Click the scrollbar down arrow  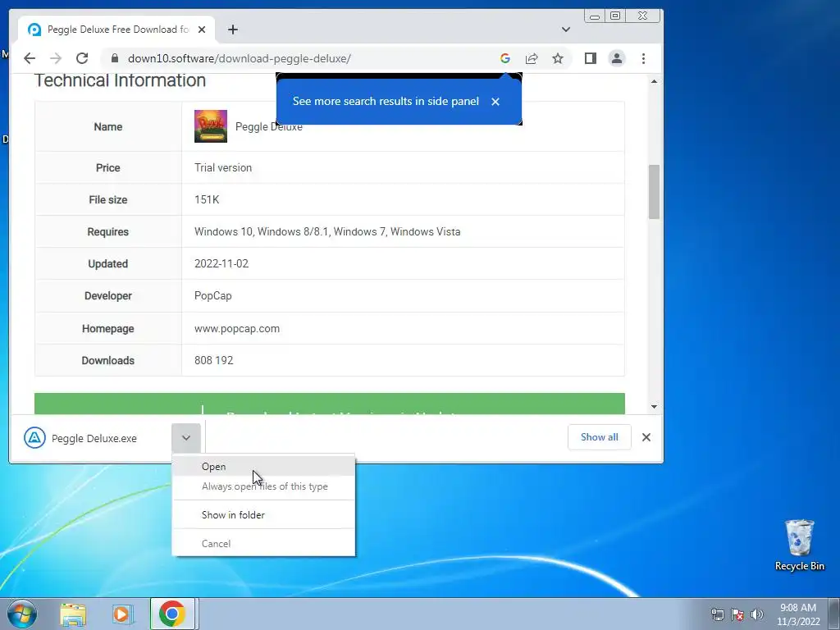point(654,407)
